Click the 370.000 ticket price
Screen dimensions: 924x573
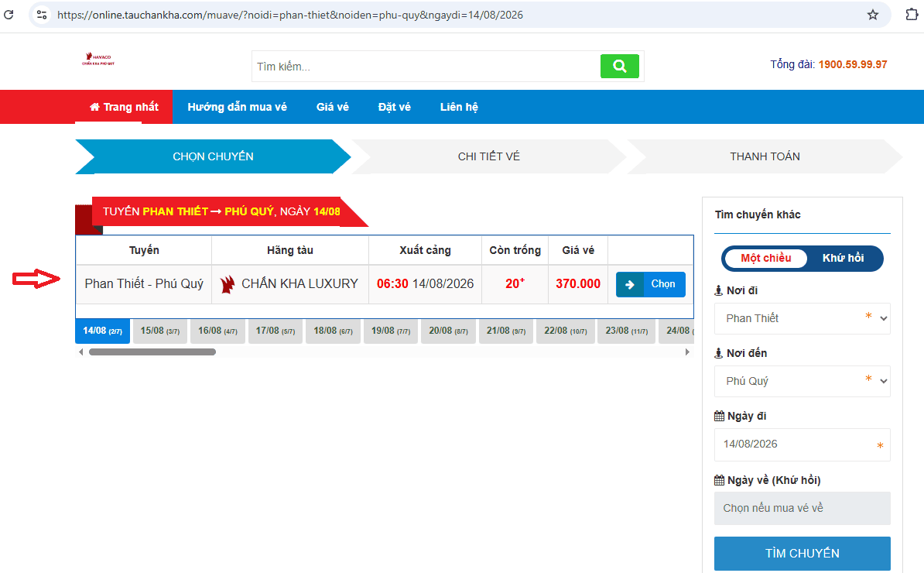tap(578, 284)
